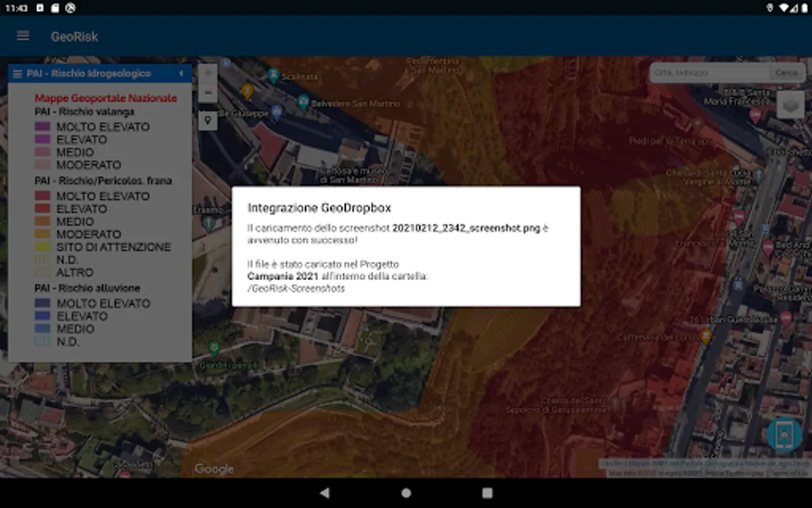Tap the Caffetteria del corso orange pin
This screenshot has height=508, width=812.
[x=705, y=337]
